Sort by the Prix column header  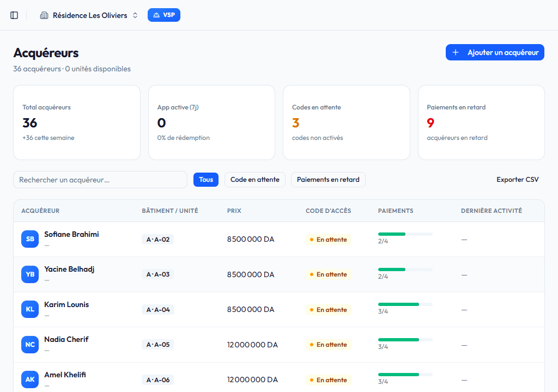[234, 211]
